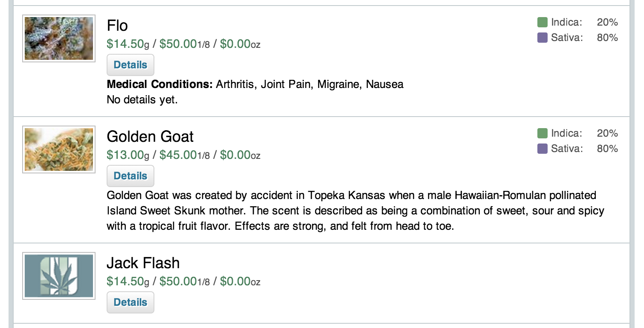This screenshot has width=644, height=328.
Task: Click the green Indica swatch for Flo
Action: click(x=542, y=22)
